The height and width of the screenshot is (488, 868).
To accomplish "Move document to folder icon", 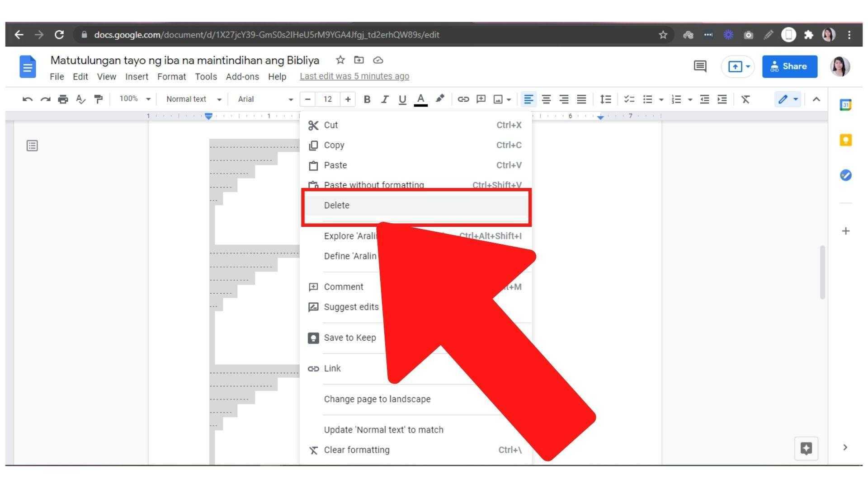I will point(359,60).
